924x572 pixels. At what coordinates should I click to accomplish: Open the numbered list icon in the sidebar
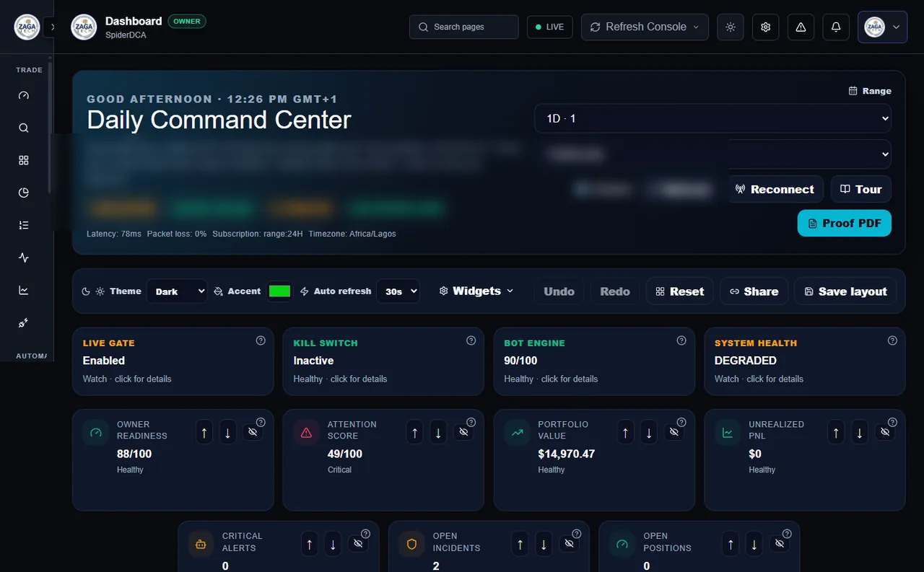tap(24, 225)
